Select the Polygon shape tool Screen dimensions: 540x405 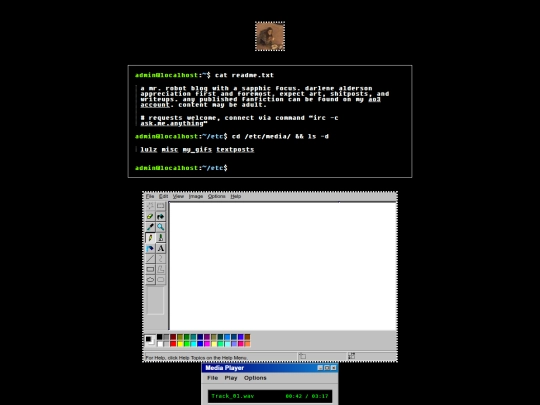pyautogui.click(x=161, y=269)
